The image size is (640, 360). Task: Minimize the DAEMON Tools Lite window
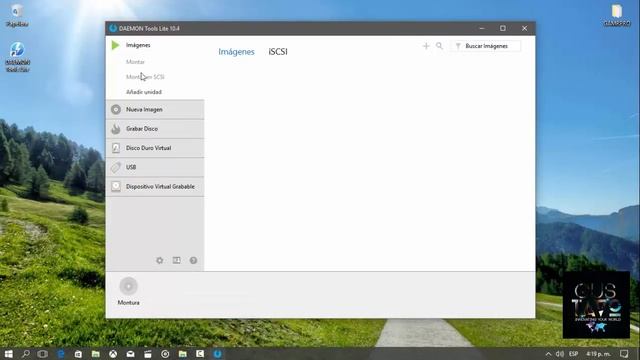click(482, 28)
